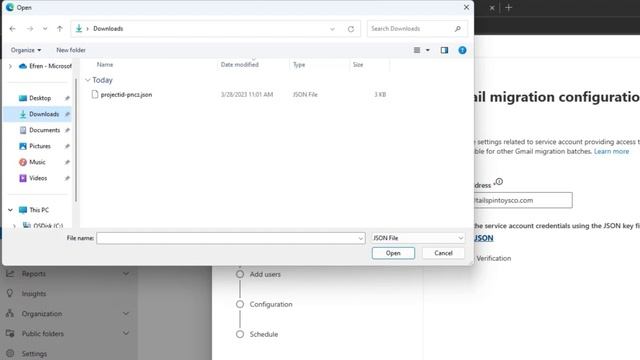Click the Documents pin icon
Image resolution: width=640 pixels, height=360 pixels.
[67, 130]
